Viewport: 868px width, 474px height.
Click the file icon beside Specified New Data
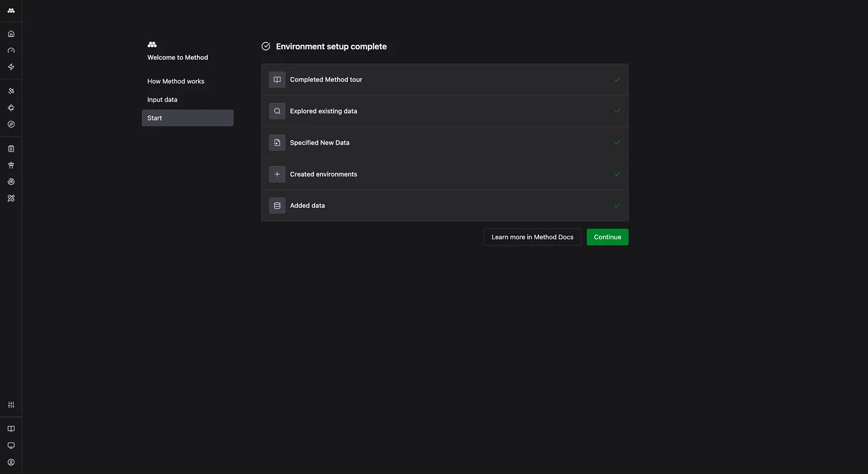277,143
